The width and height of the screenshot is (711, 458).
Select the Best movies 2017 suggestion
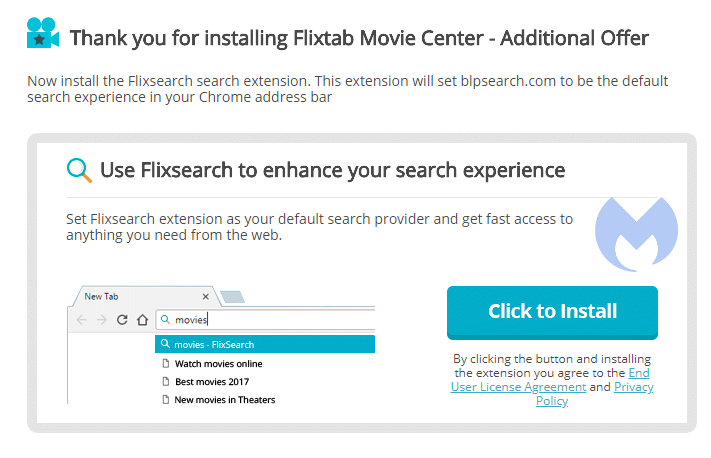click(205, 382)
